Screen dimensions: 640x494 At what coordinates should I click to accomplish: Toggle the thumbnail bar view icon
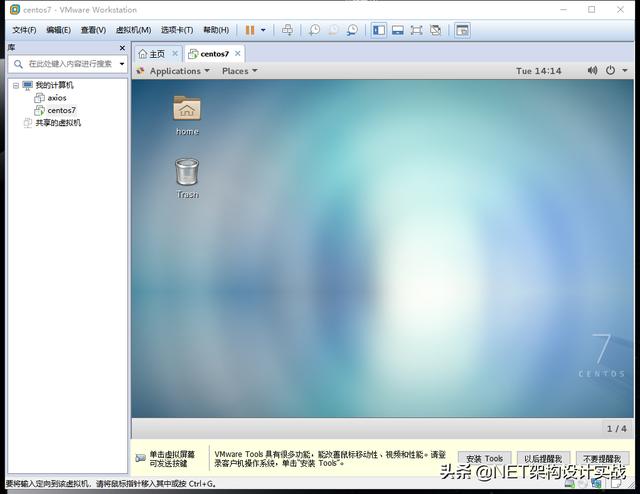[x=398, y=30]
